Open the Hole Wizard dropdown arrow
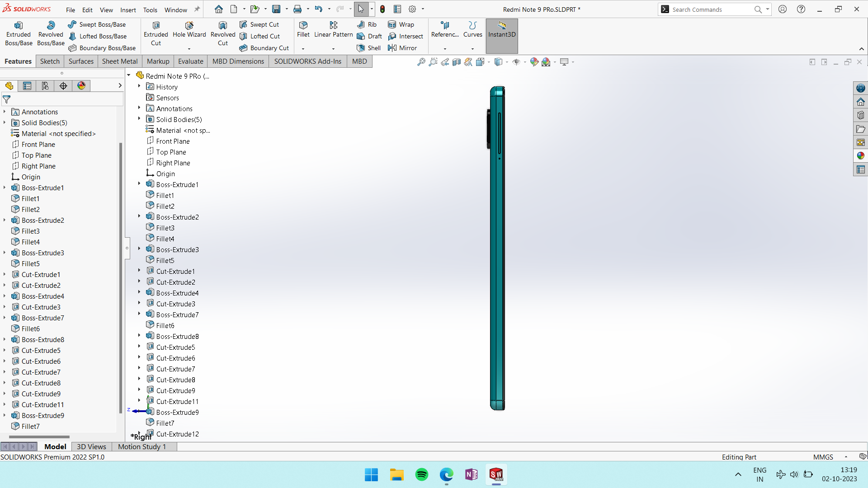The height and width of the screenshot is (488, 868). point(189,49)
